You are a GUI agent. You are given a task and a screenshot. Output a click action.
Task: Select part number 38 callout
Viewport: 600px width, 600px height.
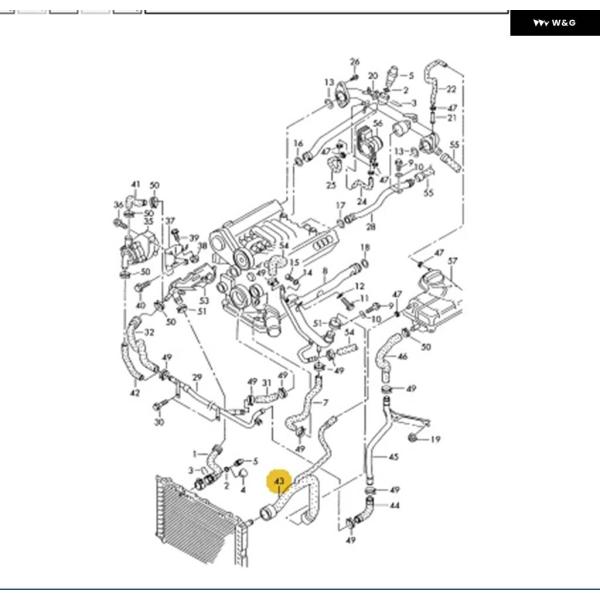202,246
